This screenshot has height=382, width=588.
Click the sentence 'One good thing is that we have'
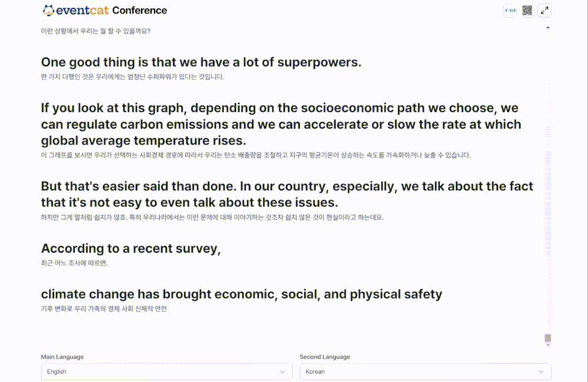click(201, 62)
